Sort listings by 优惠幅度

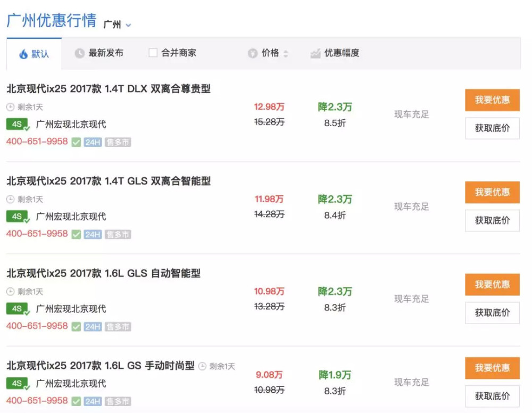pyautogui.click(x=341, y=53)
